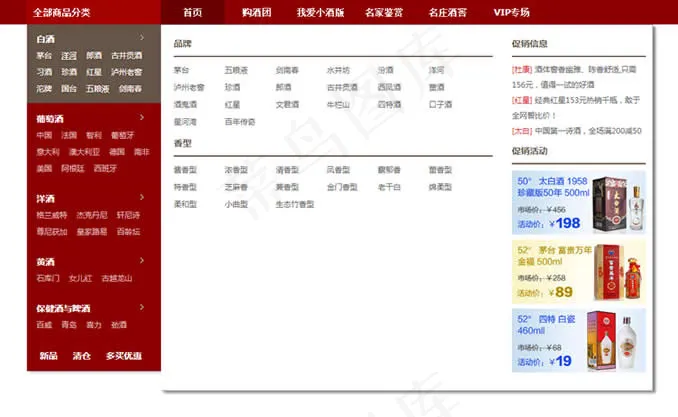This screenshot has width=678, height=417.
Task: Pick the 浓香型 aroma type link
Action: pos(236,170)
